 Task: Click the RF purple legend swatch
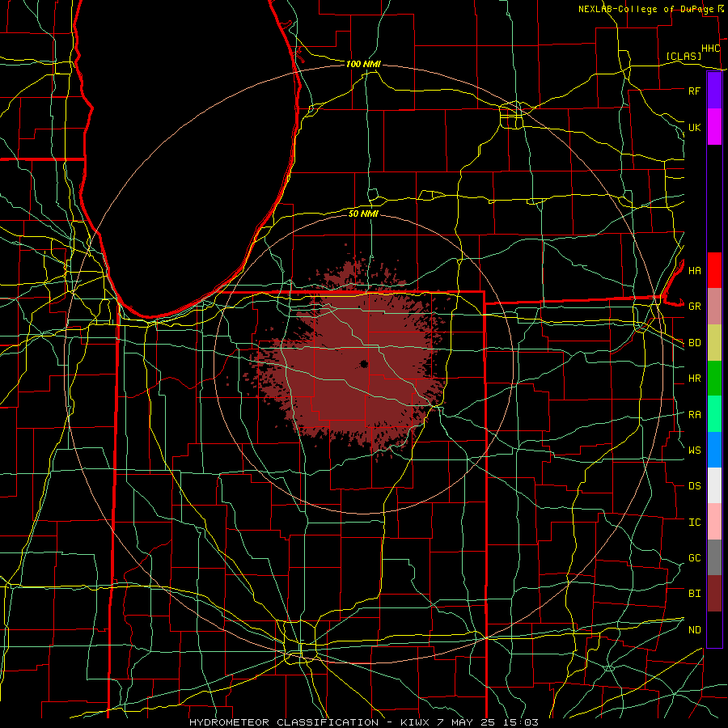coord(714,91)
